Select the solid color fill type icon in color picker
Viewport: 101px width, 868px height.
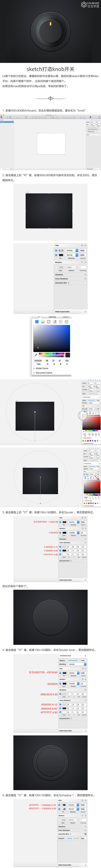[x=37, y=322]
